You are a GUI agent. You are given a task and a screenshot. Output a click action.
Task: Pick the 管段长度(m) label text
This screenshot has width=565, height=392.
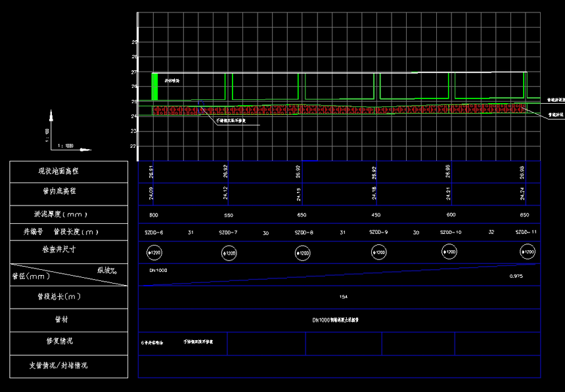(x=76, y=232)
